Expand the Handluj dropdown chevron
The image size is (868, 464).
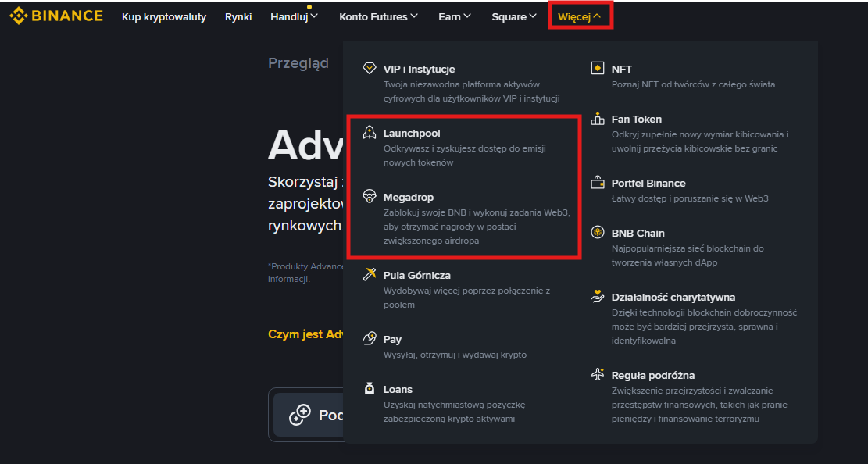314,16
